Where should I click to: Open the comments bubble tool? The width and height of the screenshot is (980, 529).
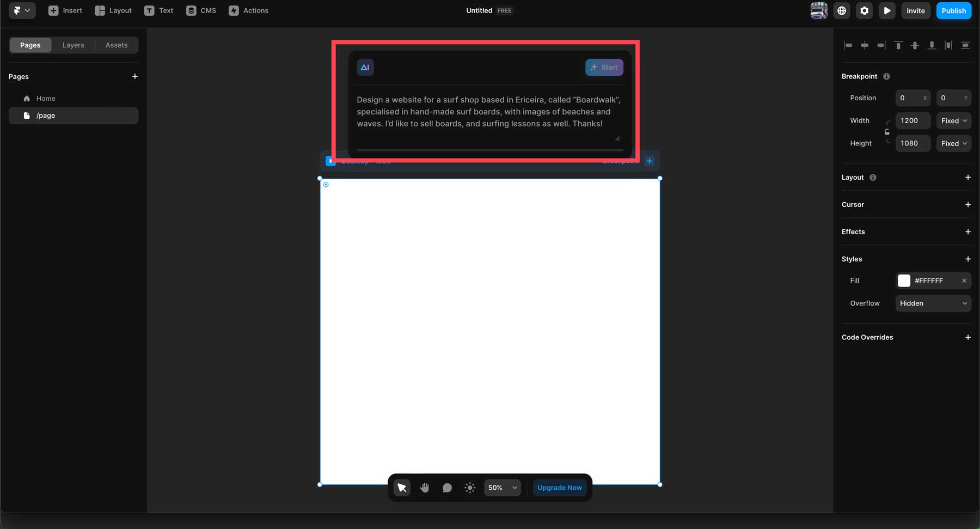click(x=446, y=488)
